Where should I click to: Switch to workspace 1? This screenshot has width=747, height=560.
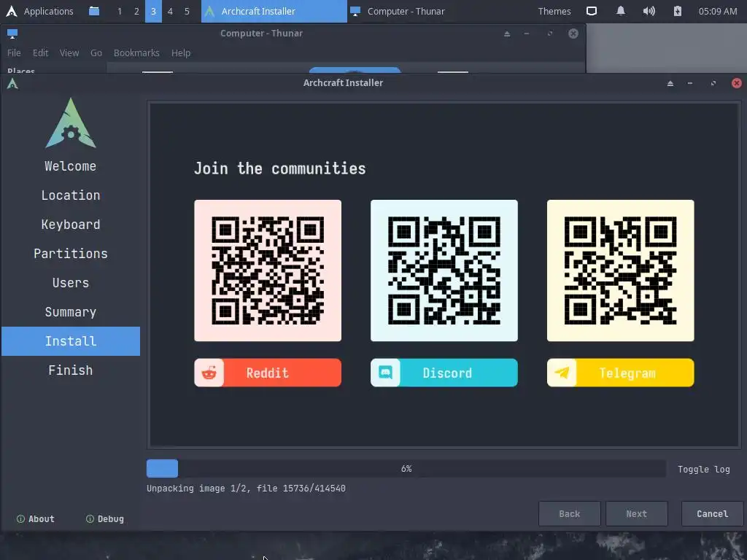(x=120, y=11)
